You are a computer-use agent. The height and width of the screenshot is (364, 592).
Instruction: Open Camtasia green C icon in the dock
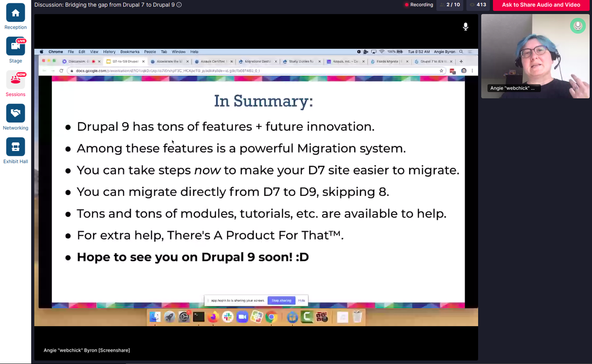[x=307, y=317]
